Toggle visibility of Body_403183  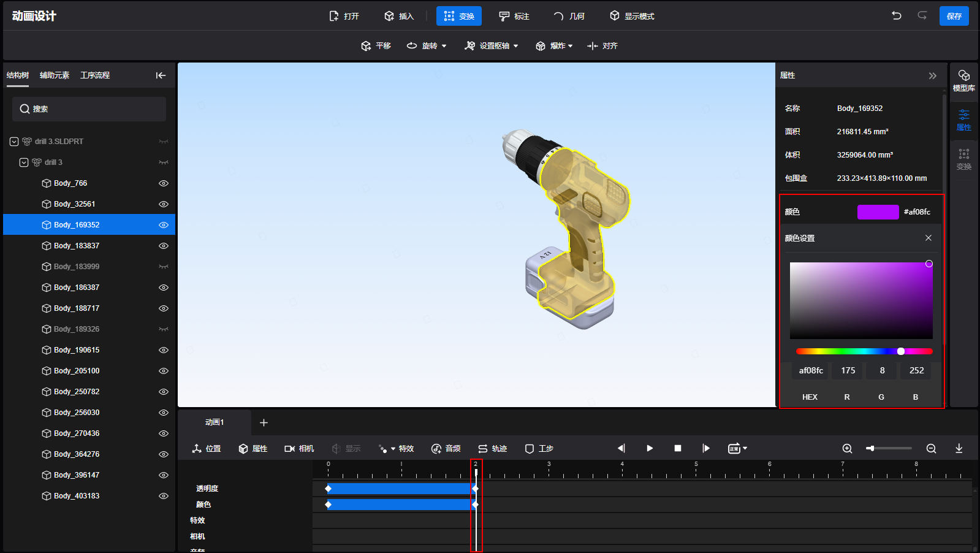164,496
